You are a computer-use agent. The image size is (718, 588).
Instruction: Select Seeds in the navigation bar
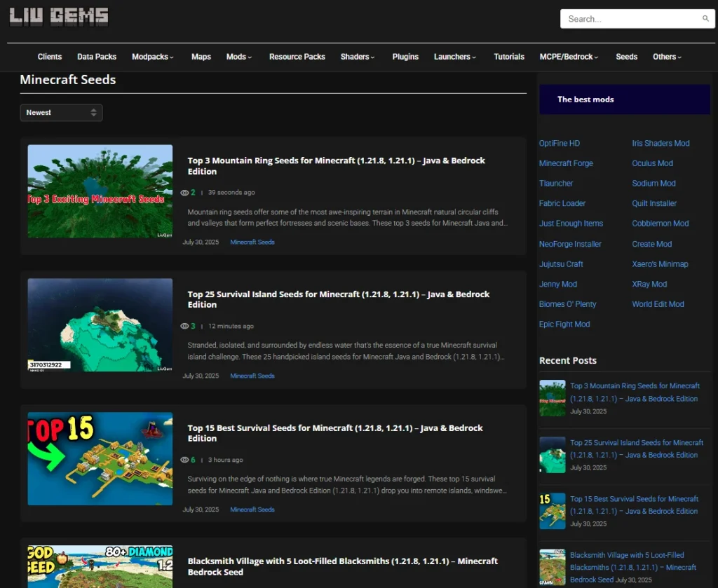point(626,57)
